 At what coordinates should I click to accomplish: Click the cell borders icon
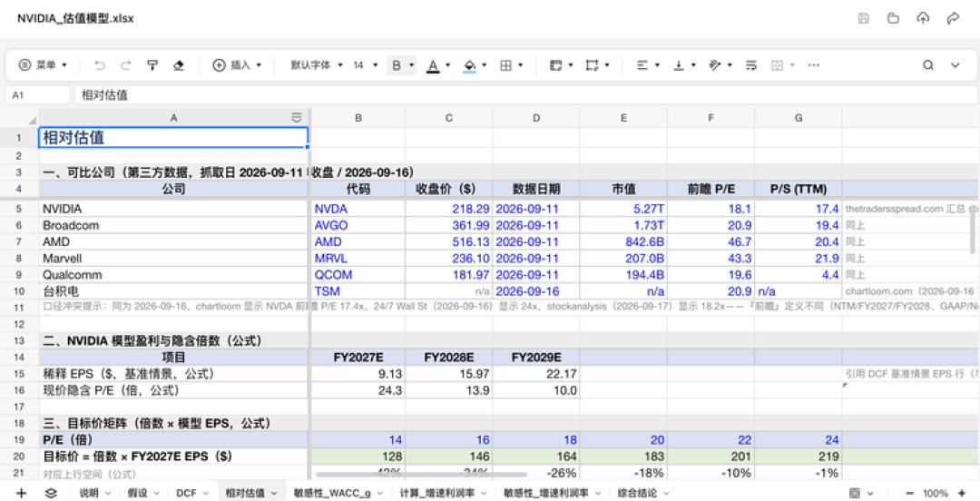(506, 65)
